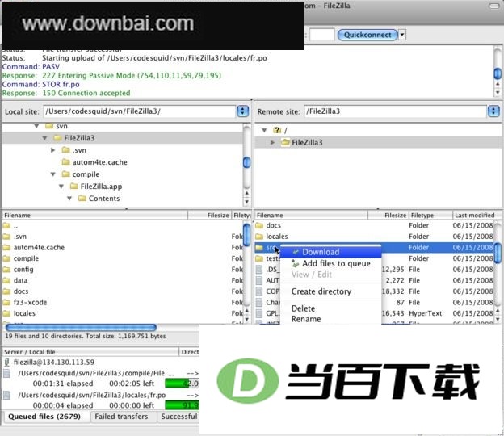This screenshot has width=504, height=436.
Task: Click the port input field beside Quickconnect
Action: [x=321, y=35]
